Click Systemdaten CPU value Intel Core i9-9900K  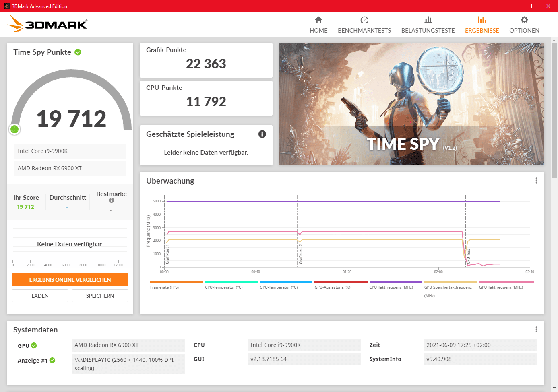(x=304, y=345)
